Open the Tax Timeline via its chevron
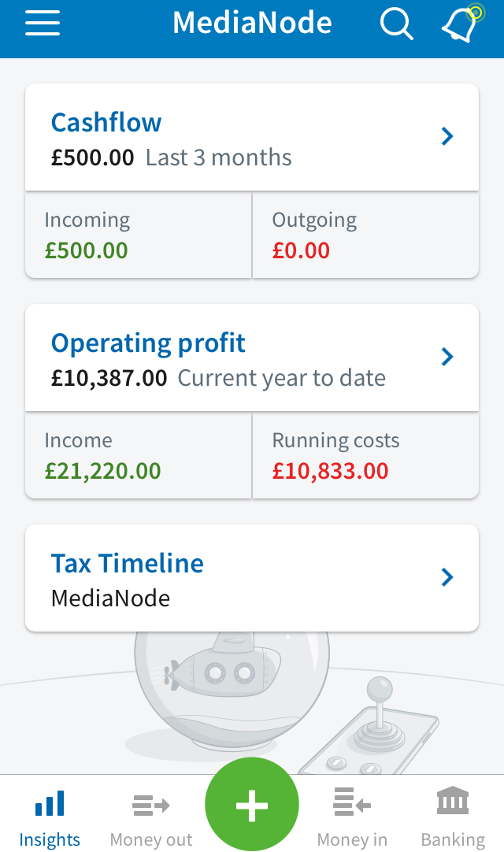Image resolution: width=504 pixels, height=852 pixels. click(447, 577)
